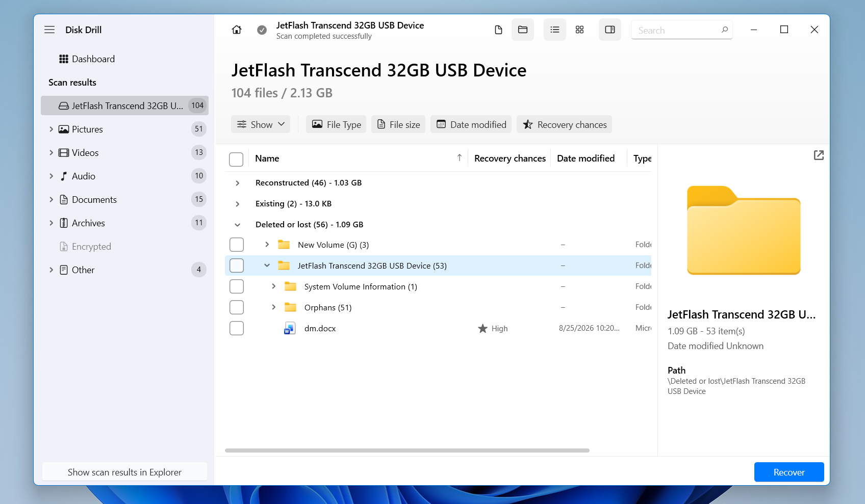Filter by Date modified
865x504 pixels.
pos(471,124)
